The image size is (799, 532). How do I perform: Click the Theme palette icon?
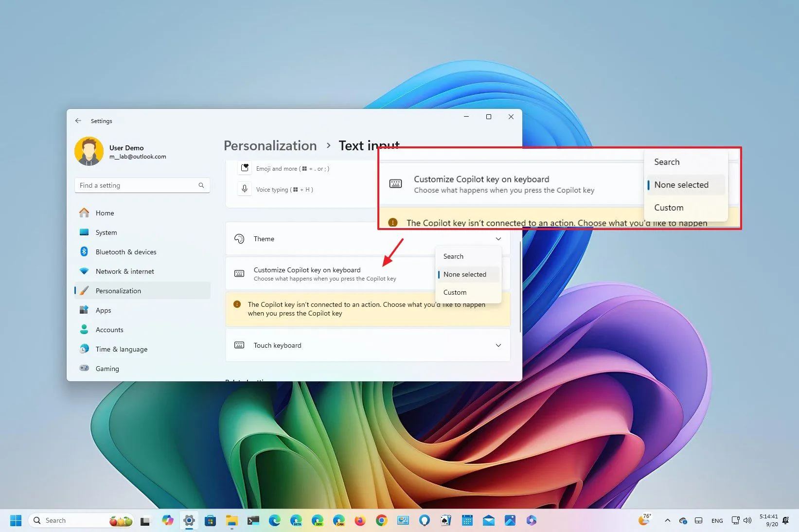pos(239,239)
